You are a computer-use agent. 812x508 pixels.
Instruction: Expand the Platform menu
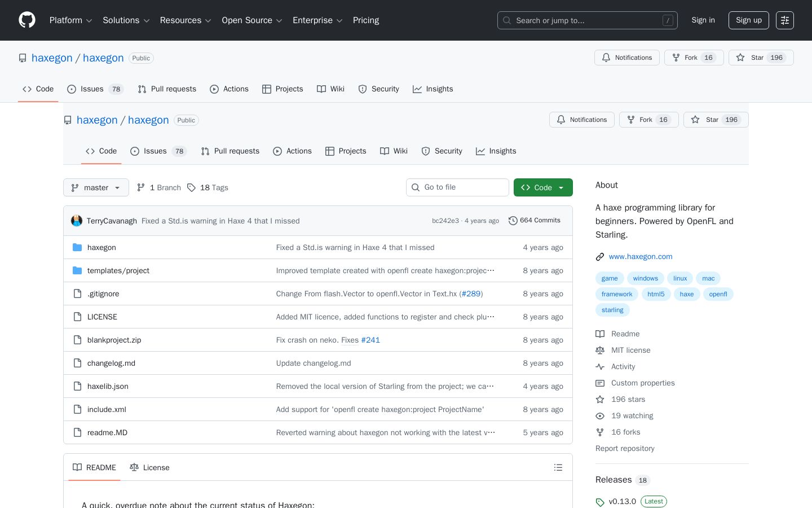[x=71, y=20]
